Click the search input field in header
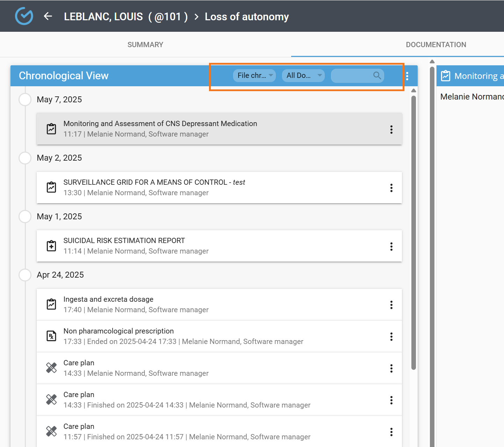The width and height of the screenshot is (504, 447). [351, 76]
